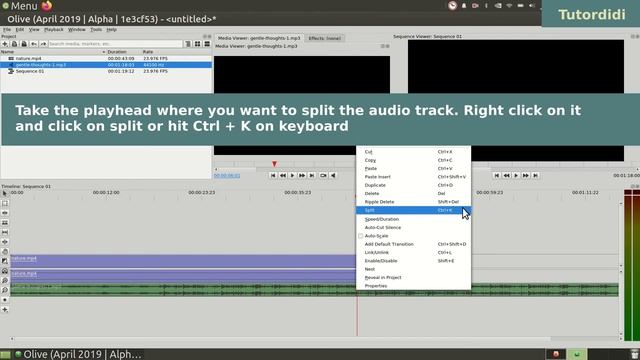This screenshot has height=360, width=640.
Task: Switch Project panel to tree view
Action: 188,44
